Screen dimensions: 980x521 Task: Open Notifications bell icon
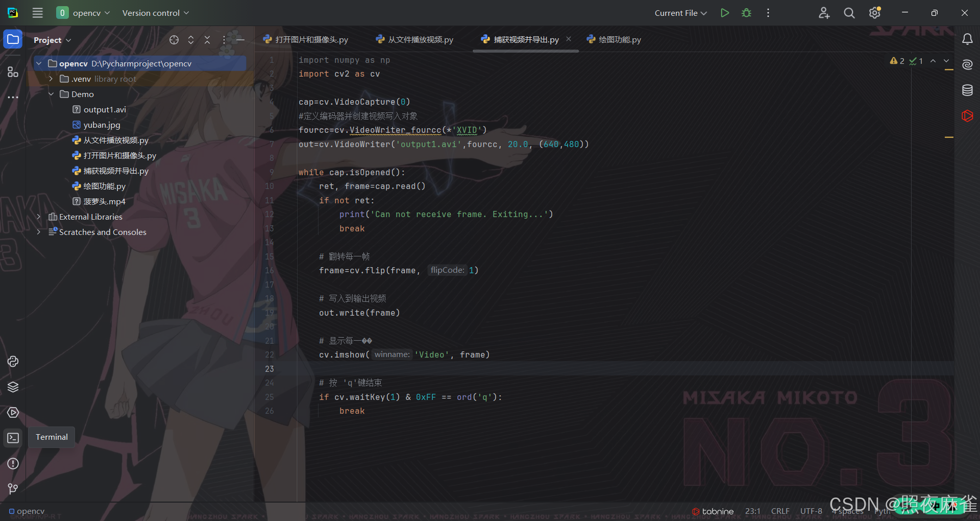(967, 39)
